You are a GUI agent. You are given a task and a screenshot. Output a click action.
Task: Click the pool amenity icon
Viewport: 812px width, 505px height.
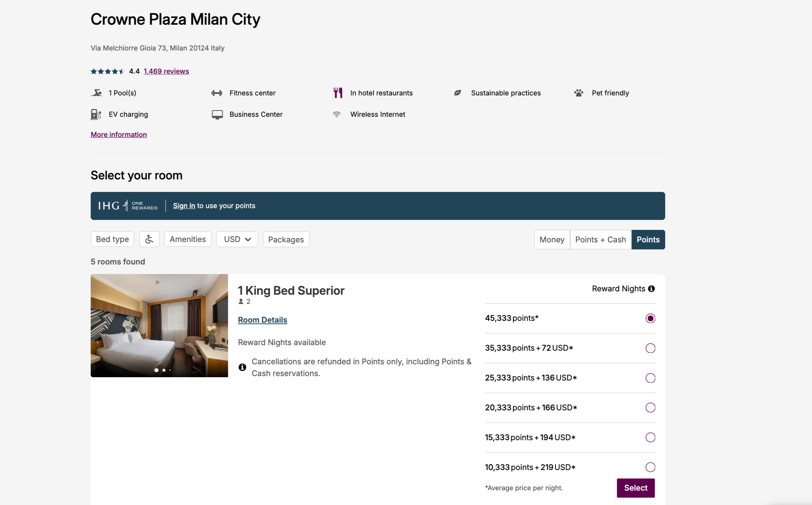click(96, 93)
